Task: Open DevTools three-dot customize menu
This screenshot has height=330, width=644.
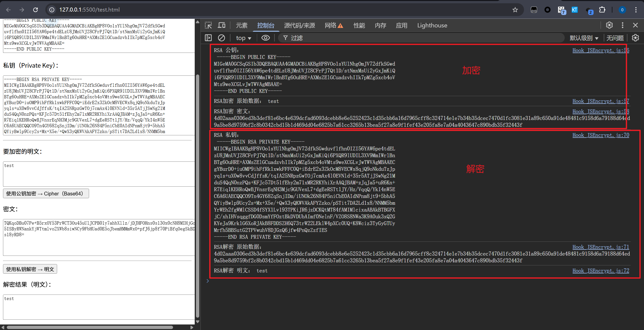Action: pyautogui.click(x=623, y=25)
